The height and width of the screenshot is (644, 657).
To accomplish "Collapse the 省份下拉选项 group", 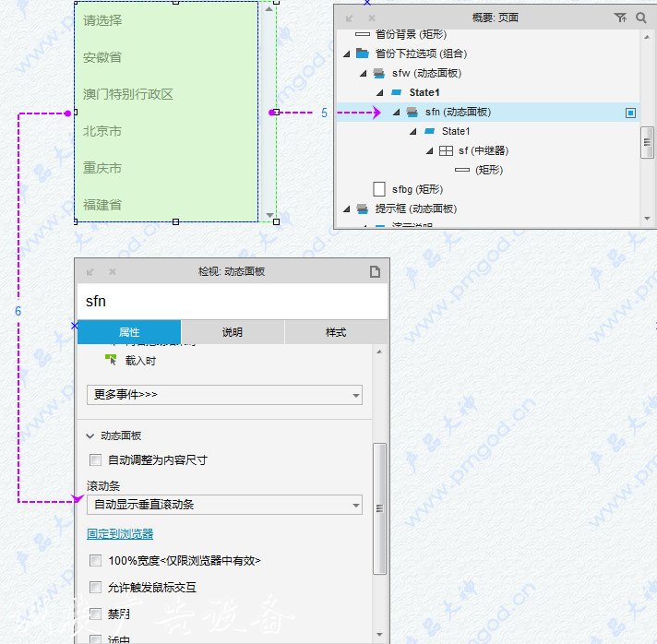I will point(347,54).
